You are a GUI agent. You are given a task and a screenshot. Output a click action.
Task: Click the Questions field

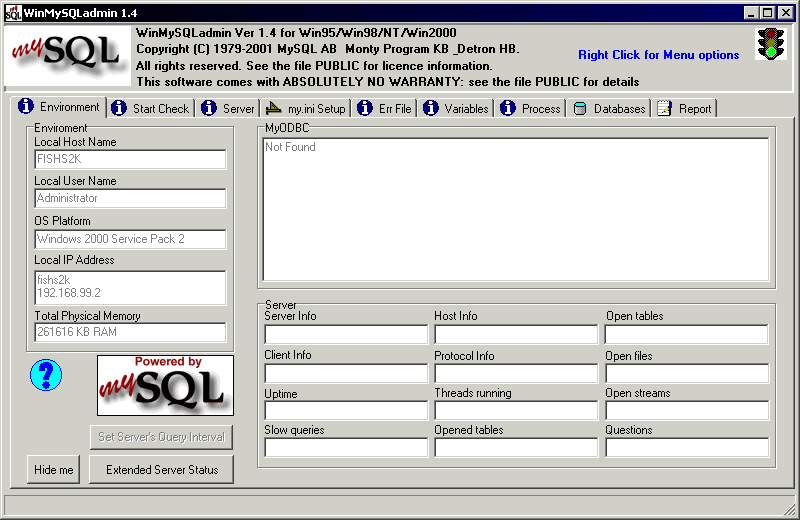687,448
